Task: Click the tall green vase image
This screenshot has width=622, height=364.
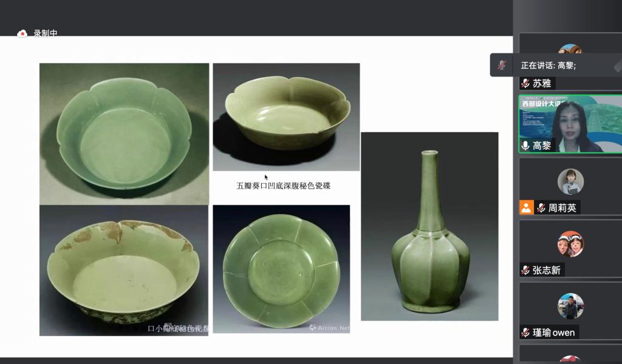Action: pyautogui.click(x=429, y=226)
